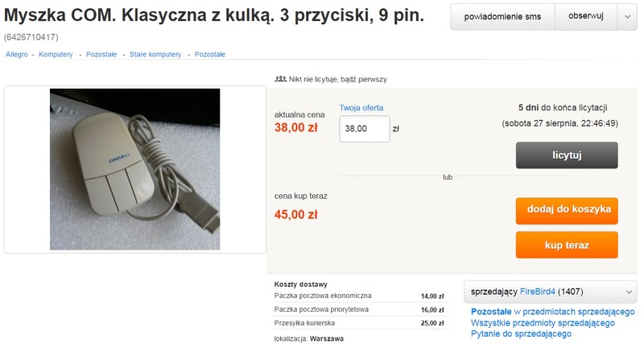
Task: Open the Twoja oferta link
Action: click(x=361, y=108)
